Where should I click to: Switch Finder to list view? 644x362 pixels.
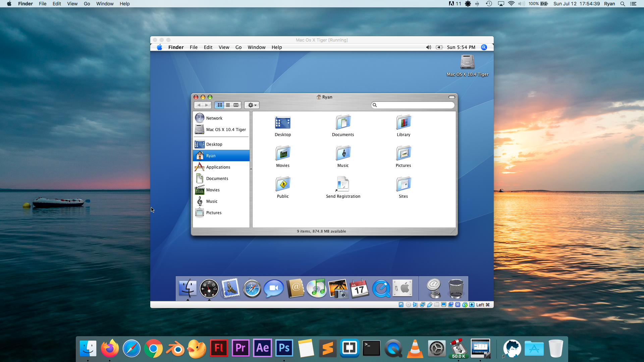(x=228, y=105)
